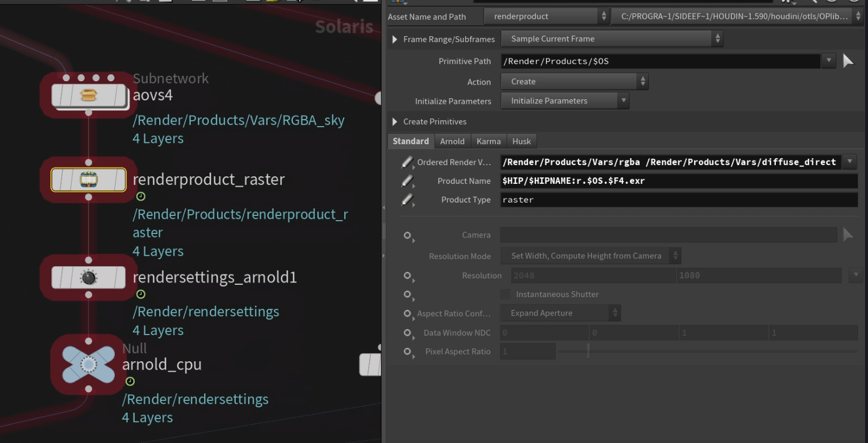Screen dimensions: 868x443
Task: Toggle the flag badge under renderproduct_raster
Action: (140, 197)
